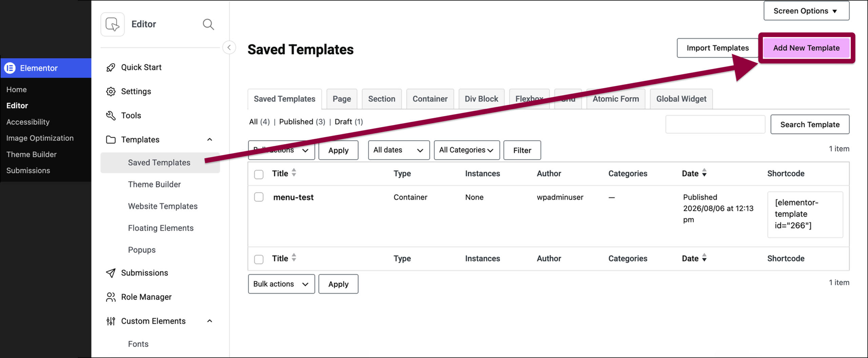Tick the select-all checkbox in table header

tap(259, 174)
